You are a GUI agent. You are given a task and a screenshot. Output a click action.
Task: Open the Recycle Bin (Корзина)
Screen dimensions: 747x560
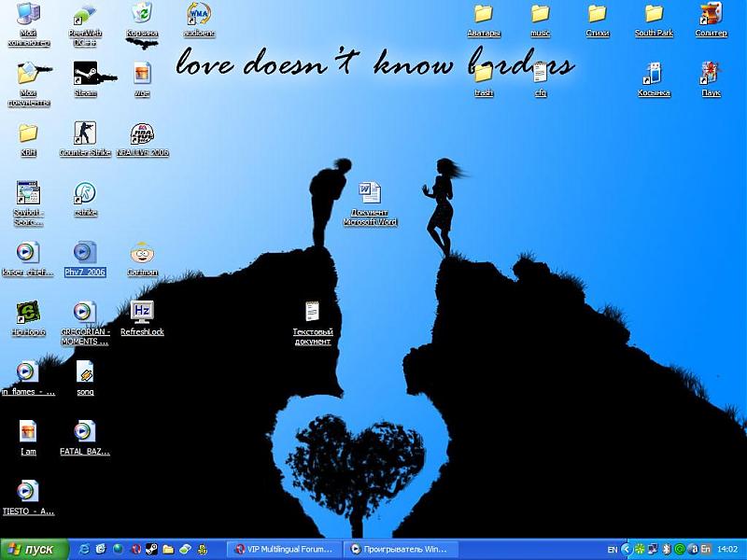(142, 15)
